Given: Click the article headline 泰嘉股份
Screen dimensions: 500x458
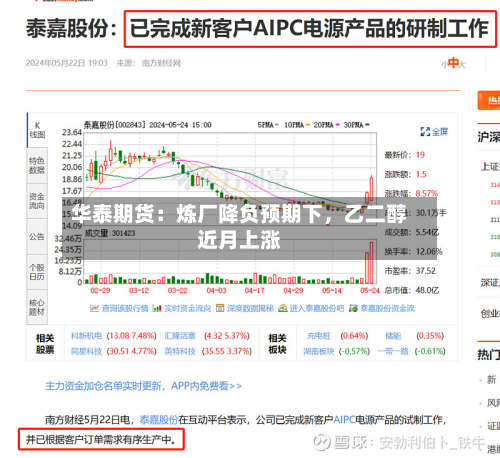Looking at the screenshot, I should point(68,29).
